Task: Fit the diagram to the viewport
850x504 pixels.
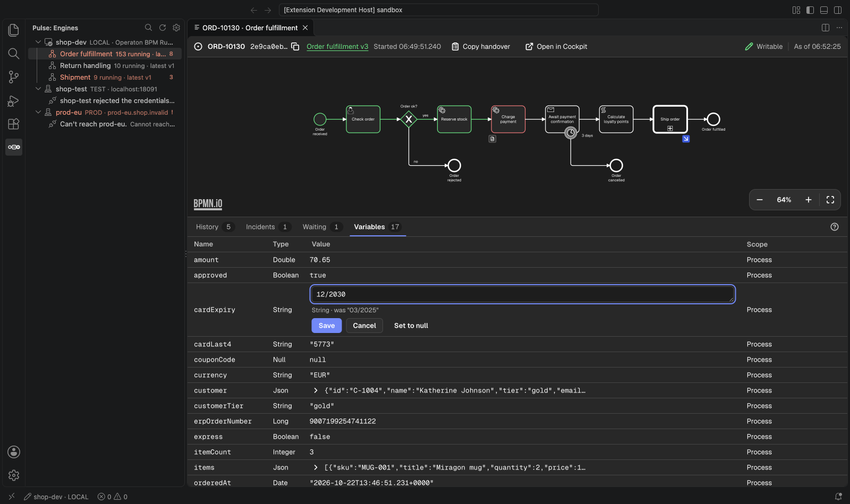Action: [830, 200]
